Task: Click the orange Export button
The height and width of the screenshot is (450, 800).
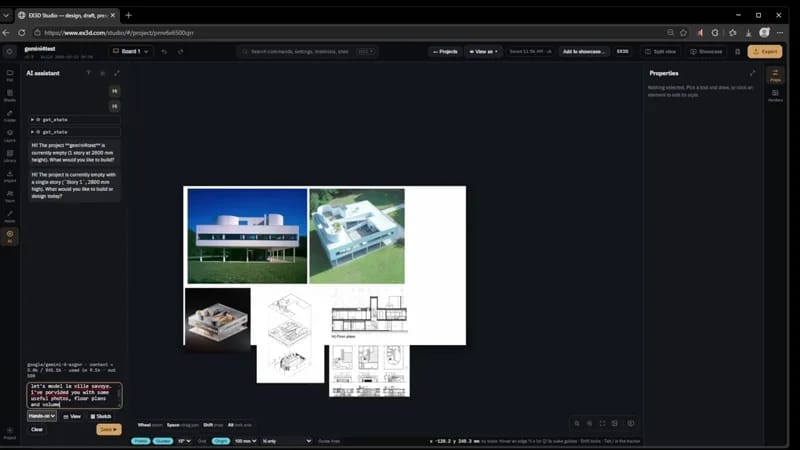Action: pos(765,52)
